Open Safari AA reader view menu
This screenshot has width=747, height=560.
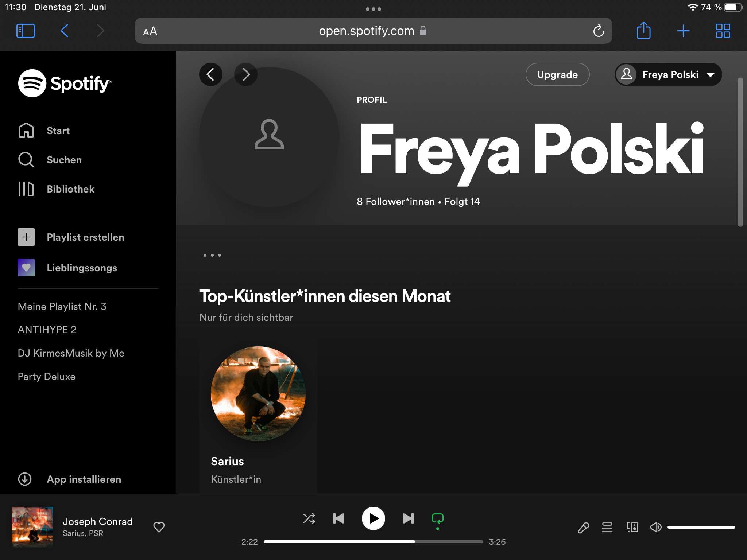[150, 31]
